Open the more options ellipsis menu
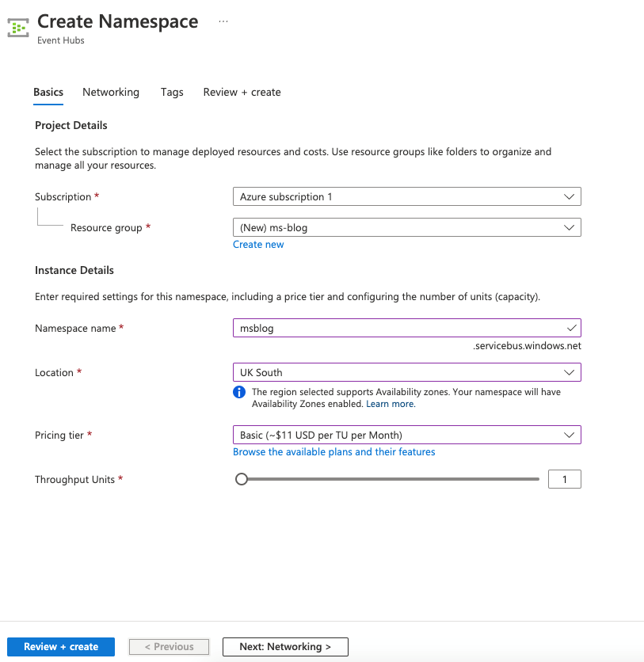Image resolution: width=644 pixels, height=662 pixels. tap(223, 21)
